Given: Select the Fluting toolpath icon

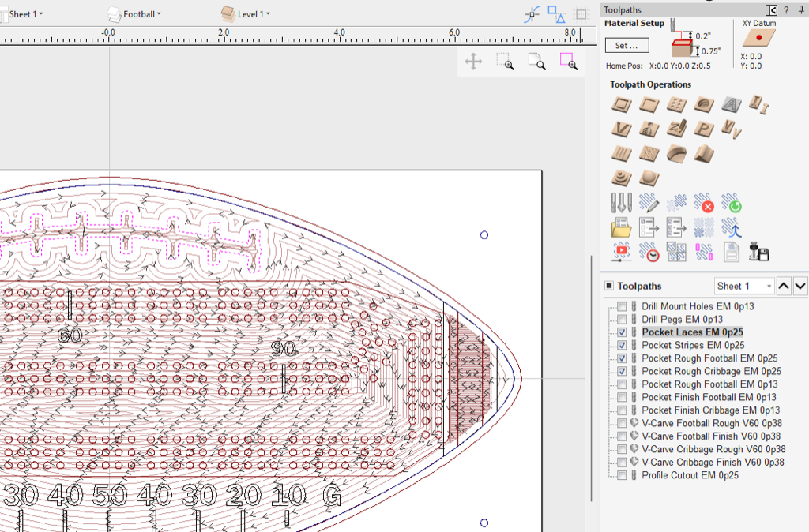Looking at the screenshot, I should [622, 154].
